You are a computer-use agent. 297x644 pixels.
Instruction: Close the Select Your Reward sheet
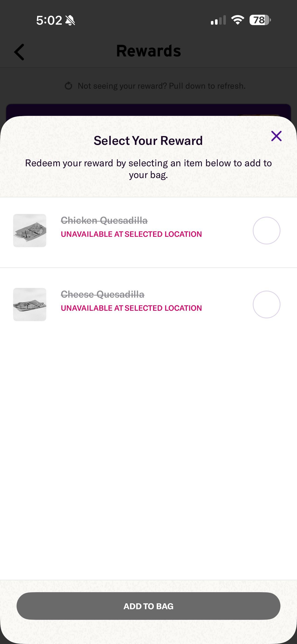pyautogui.click(x=276, y=136)
